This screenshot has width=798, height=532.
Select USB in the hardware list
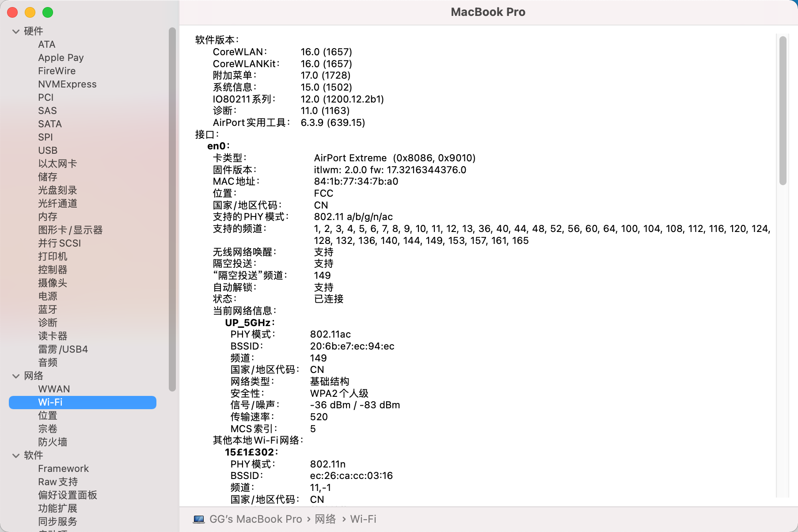click(48, 151)
